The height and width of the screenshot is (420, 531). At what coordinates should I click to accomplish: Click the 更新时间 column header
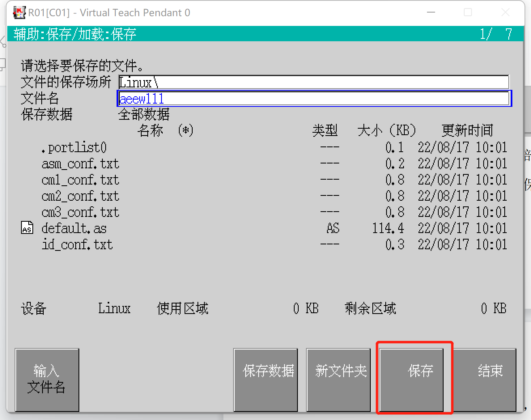(x=467, y=130)
